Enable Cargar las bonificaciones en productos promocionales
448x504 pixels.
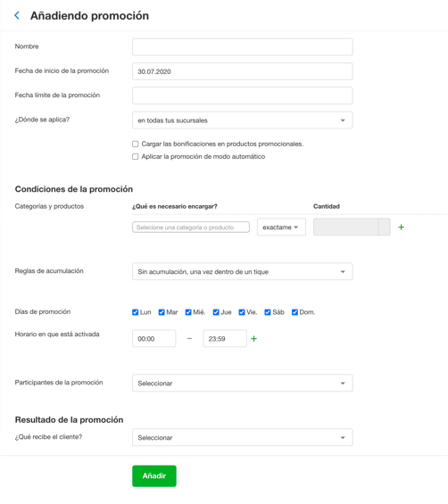click(136, 144)
